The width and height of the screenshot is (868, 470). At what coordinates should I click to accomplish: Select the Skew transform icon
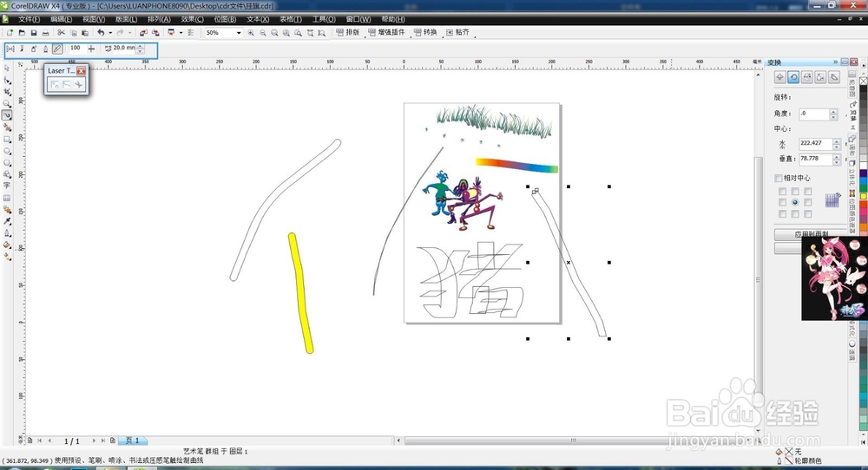pyautogui.click(x=834, y=77)
